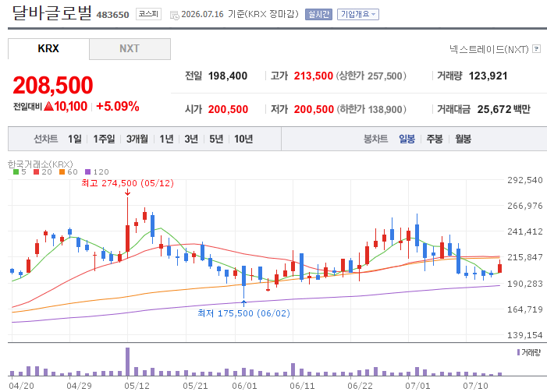Click the 한국거래소(KRX) chart label
The width and height of the screenshot is (547, 392).
[x=41, y=164]
